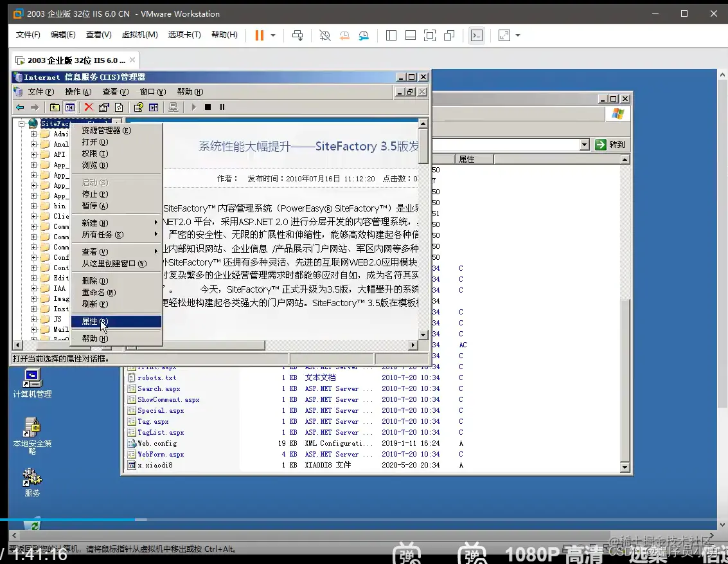Select 浏览(B) from the context menu
This screenshot has width=728, height=564.
(116, 165)
